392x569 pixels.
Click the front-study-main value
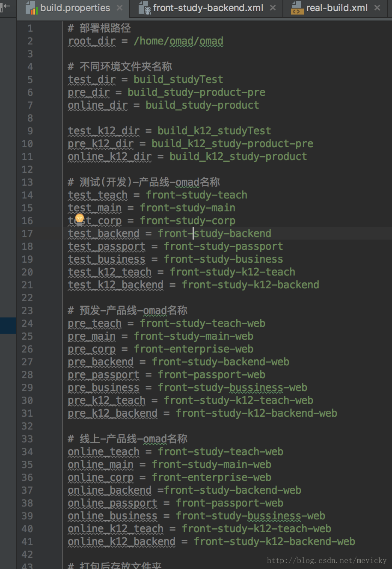(187, 208)
